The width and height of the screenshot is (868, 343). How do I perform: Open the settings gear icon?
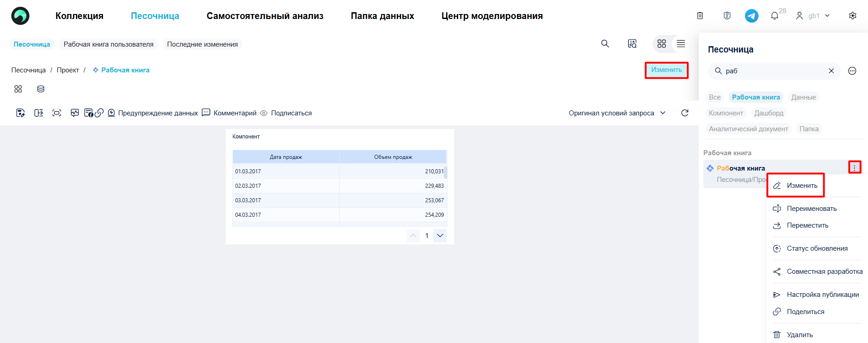click(x=853, y=16)
